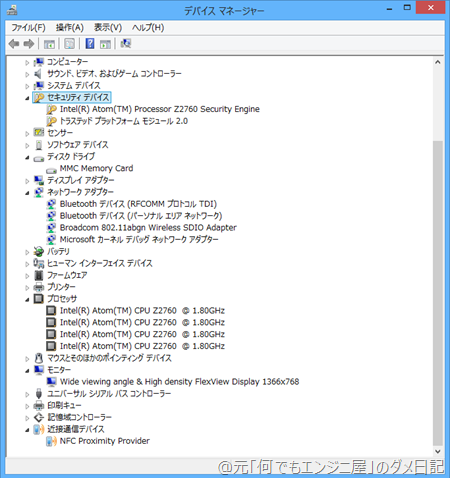This screenshot has width=450, height=478.
Task: Maximize the Device Manager window
Action: pos(407,8)
